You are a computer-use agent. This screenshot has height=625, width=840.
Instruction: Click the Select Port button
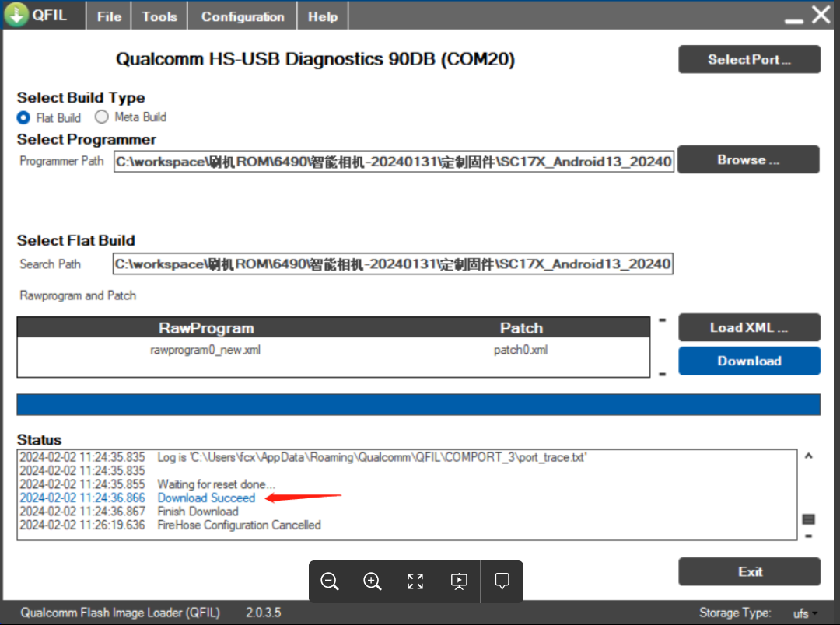coord(749,59)
